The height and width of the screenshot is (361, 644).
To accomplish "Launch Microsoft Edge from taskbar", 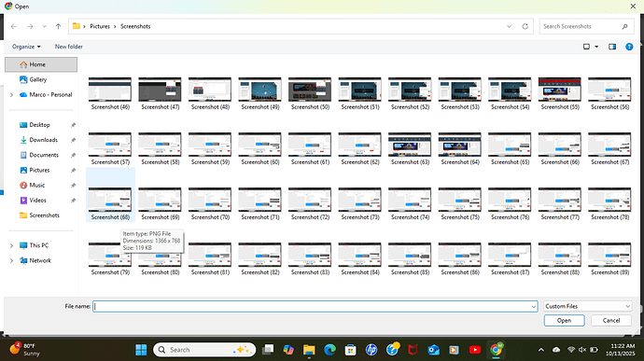I will [x=329, y=350].
